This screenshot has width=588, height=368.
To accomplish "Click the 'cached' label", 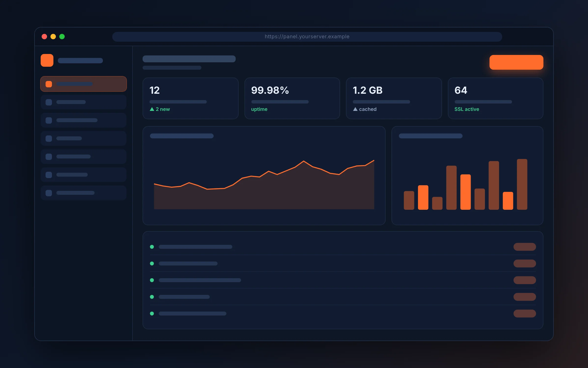I will tap(368, 109).
